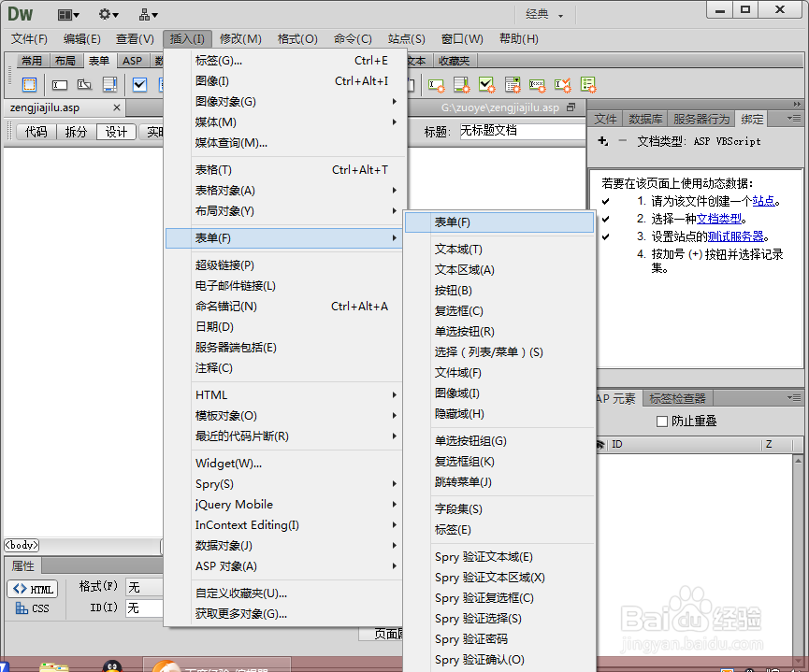Screen dimensions: 809x672
Task: Click the CSS properties button
Action: (33, 608)
